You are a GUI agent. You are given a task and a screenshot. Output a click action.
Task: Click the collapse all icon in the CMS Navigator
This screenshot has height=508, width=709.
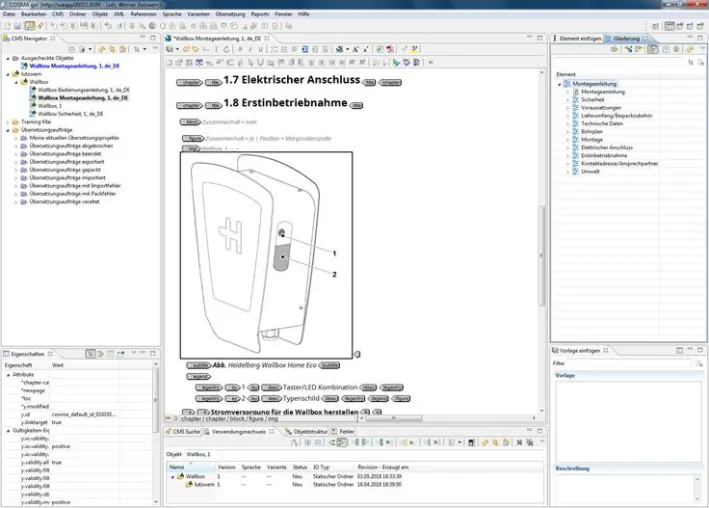pos(71,49)
